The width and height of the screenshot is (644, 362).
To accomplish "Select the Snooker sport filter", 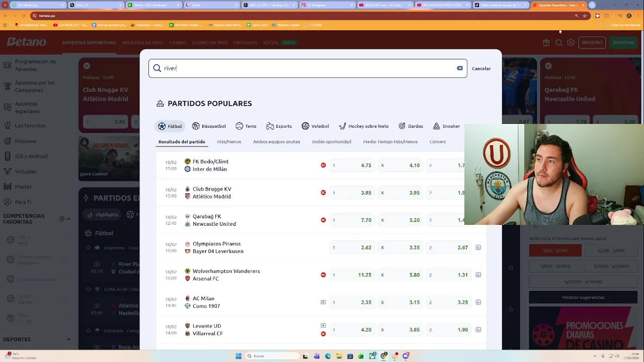I will click(x=446, y=126).
